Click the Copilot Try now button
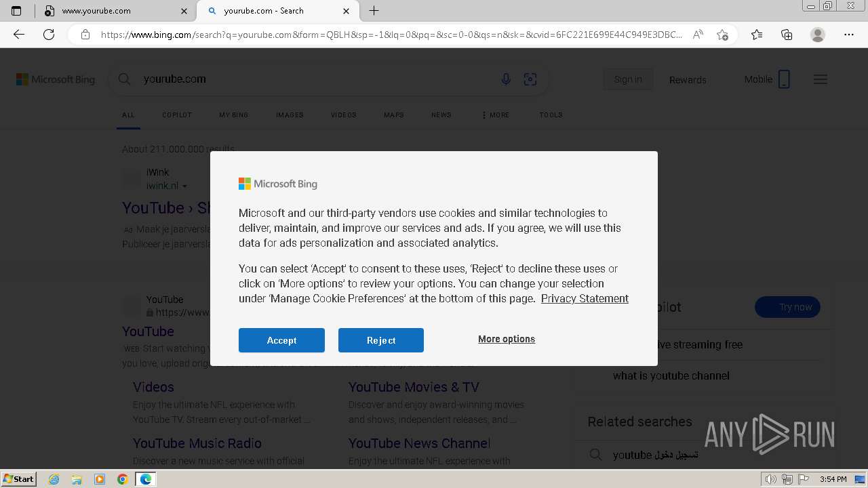The width and height of the screenshot is (868, 488). click(x=788, y=307)
